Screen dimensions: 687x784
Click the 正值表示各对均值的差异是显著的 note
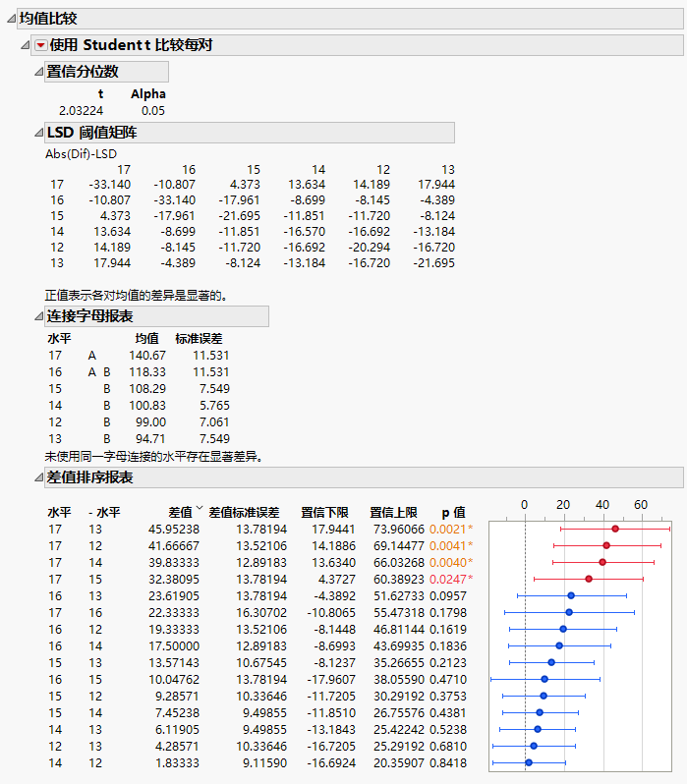point(137,296)
